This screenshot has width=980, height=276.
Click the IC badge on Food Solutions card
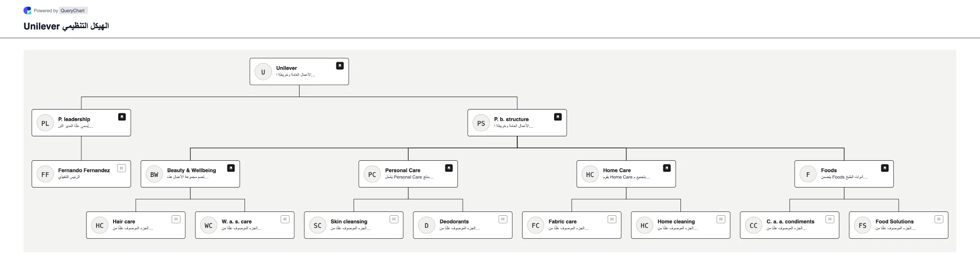[939, 220]
